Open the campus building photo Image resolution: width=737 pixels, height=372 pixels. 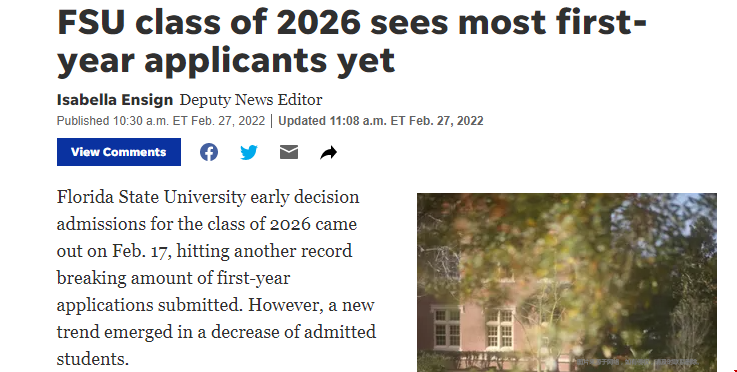(567, 282)
